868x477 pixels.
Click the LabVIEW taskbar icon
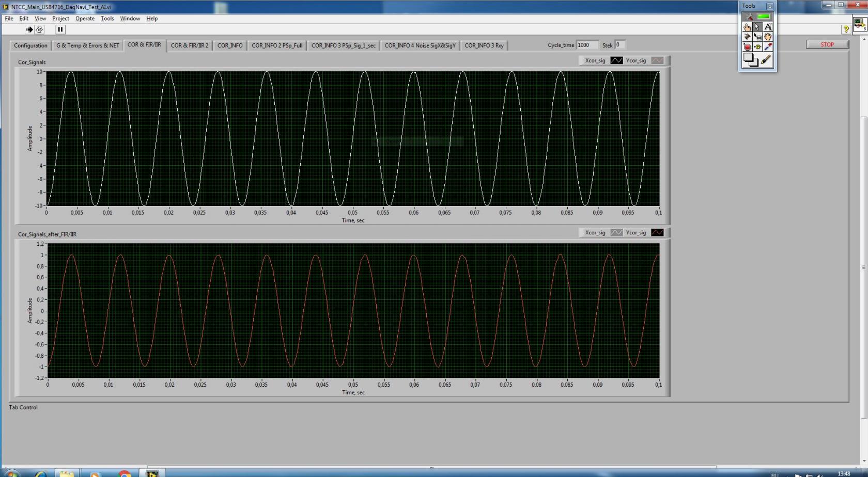click(152, 473)
